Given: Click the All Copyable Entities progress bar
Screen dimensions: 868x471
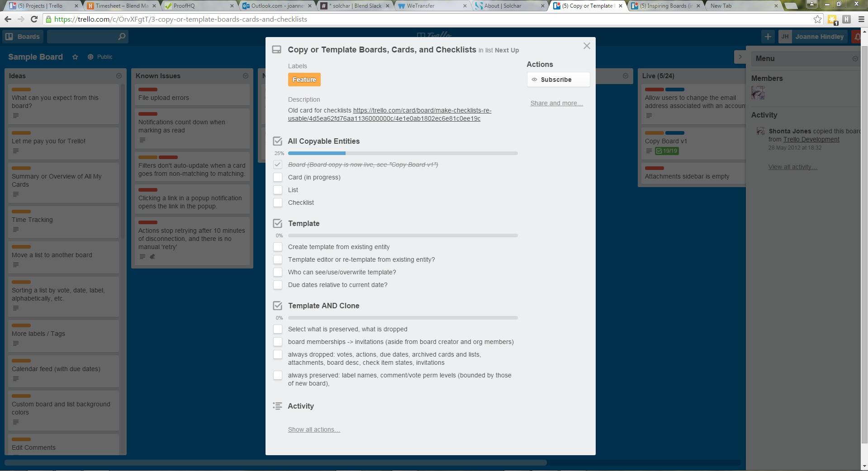Looking at the screenshot, I should pyautogui.click(x=403, y=153).
